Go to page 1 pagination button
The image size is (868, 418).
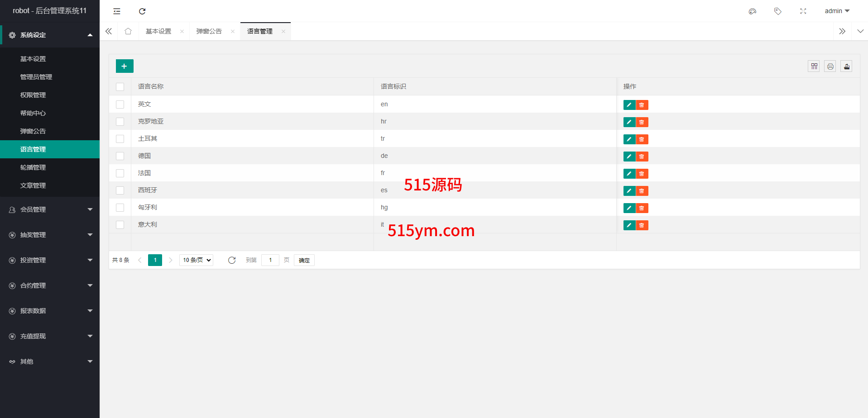pyautogui.click(x=155, y=260)
